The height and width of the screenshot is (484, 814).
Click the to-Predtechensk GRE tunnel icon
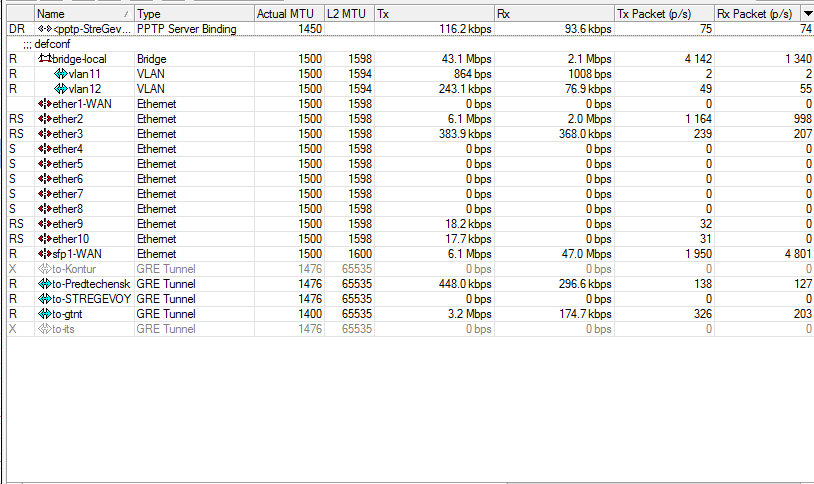45,284
